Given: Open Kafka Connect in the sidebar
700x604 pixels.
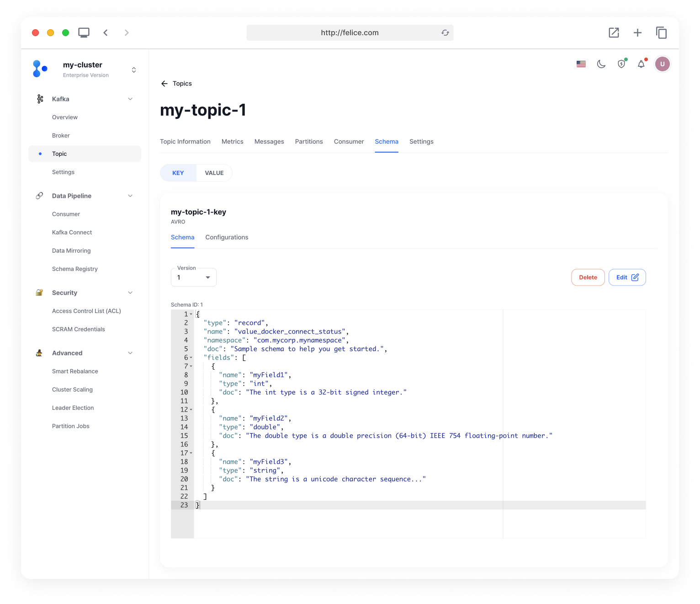Looking at the screenshot, I should point(72,233).
